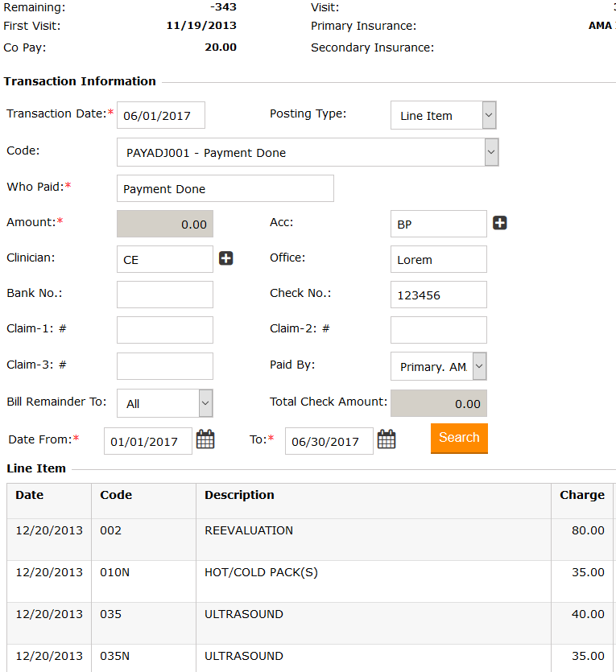616x672 pixels.
Task: Click the Office text field
Action: 438,259
